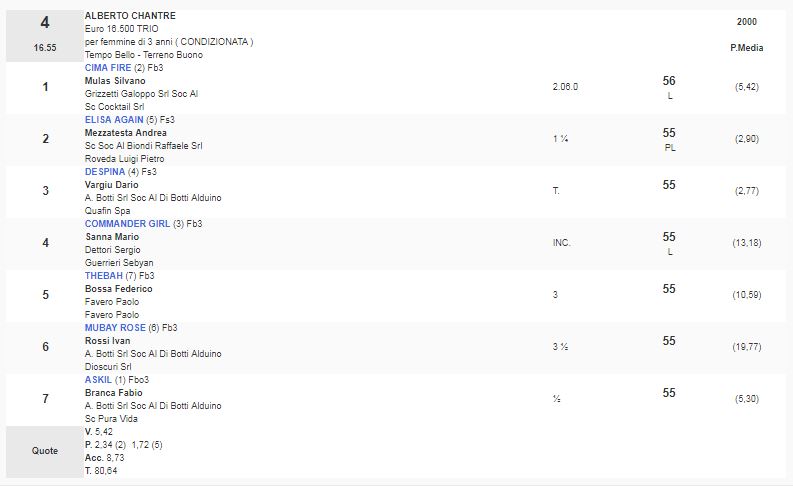Open the MUBAY ROSE horse link

pos(116,328)
